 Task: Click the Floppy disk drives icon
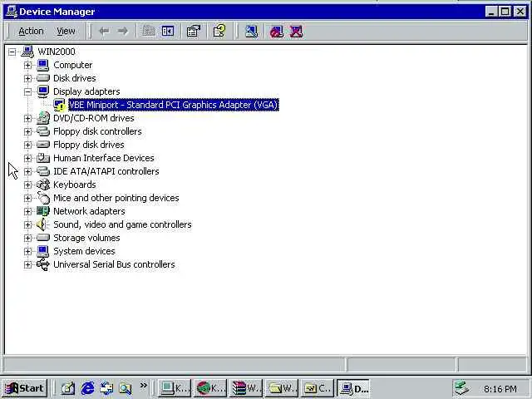[43, 145]
